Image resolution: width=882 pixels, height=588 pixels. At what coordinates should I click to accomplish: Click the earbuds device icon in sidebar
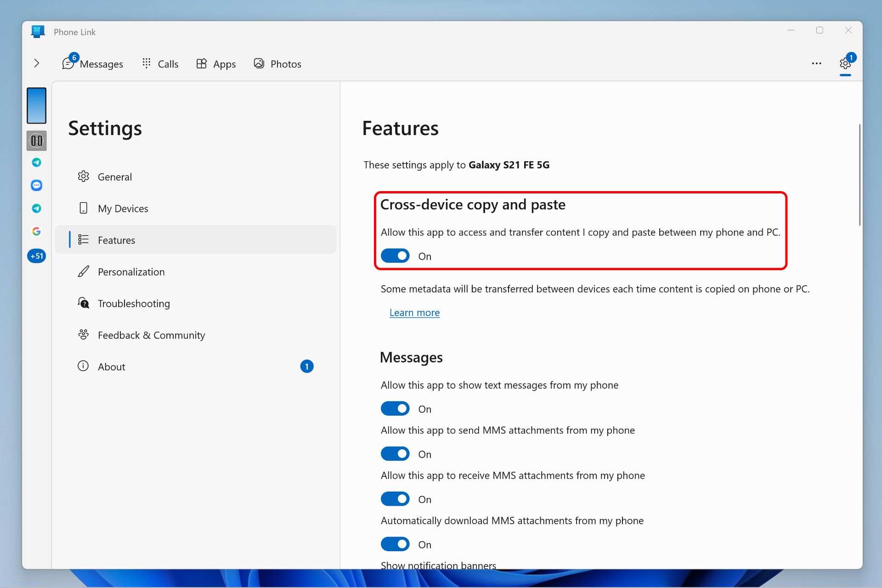pyautogui.click(x=36, y=141)
